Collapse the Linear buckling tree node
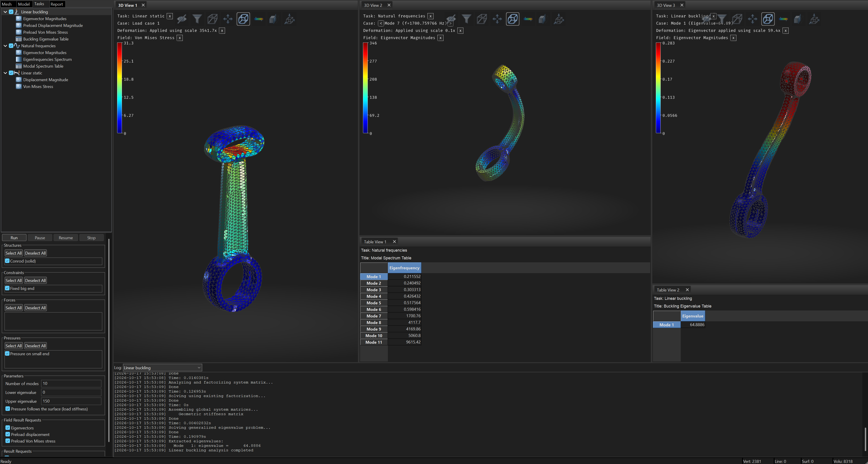The height and width of the screenshot is (464, 868). pyautogui.click(x=5, y=12)
